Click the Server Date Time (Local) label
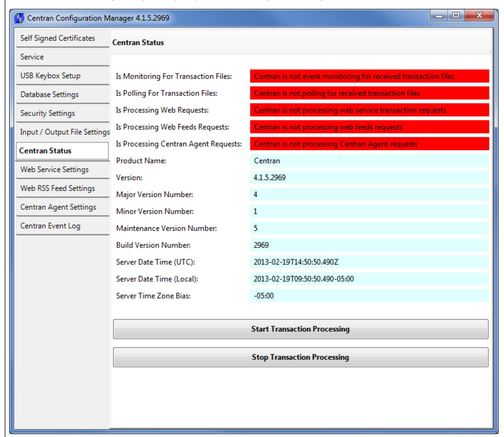 (157, 279)
